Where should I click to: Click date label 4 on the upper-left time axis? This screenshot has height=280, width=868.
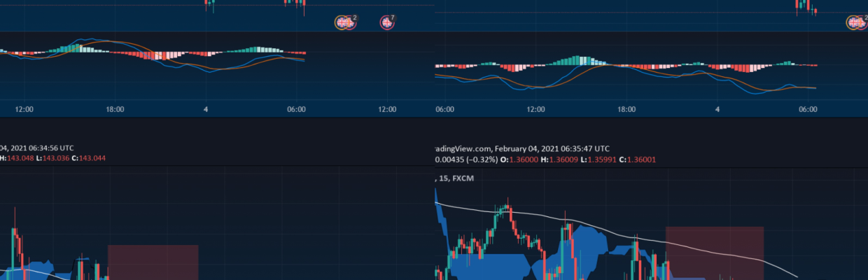206,110
